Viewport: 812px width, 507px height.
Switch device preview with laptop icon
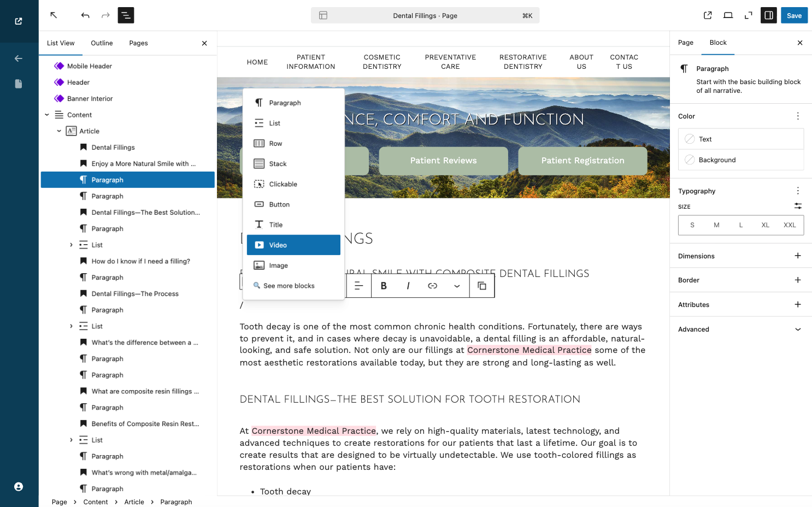click(728, 15)
